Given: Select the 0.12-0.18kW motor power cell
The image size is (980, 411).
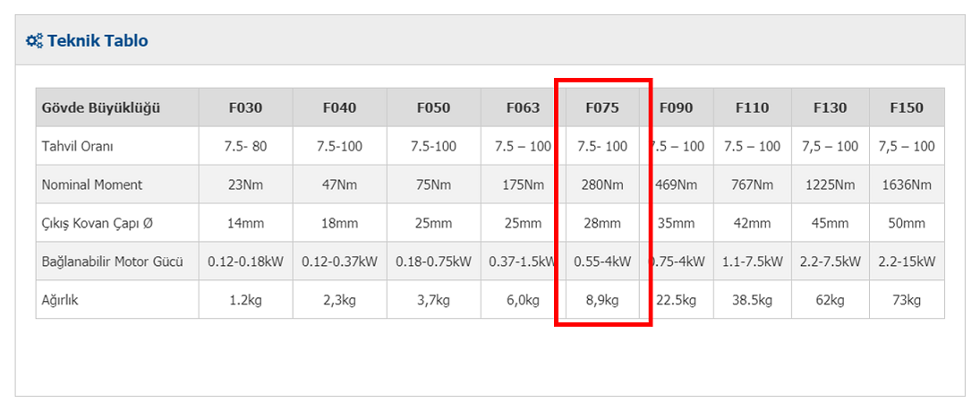Looking at the screenshot, I should pyautogui.click(x=245, y=261).
